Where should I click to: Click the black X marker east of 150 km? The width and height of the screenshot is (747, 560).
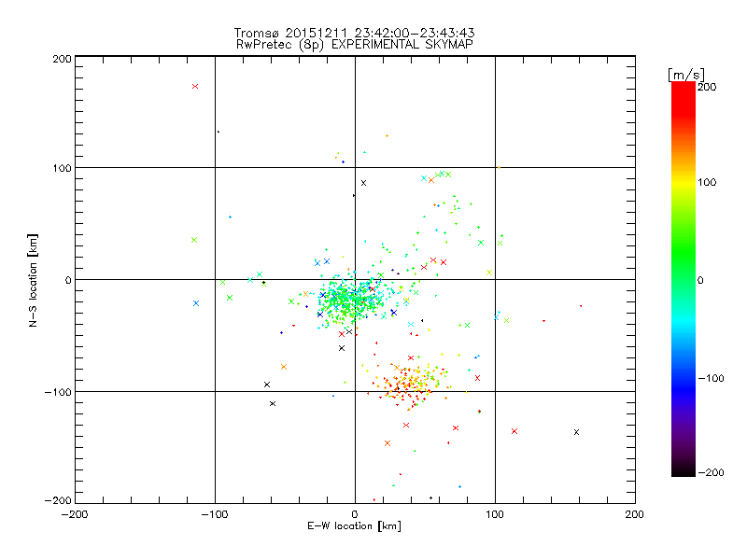pos(576,432)
